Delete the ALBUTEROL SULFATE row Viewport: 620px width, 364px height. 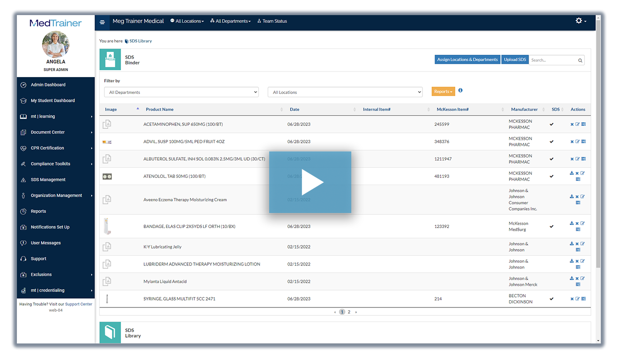(572, 159)
